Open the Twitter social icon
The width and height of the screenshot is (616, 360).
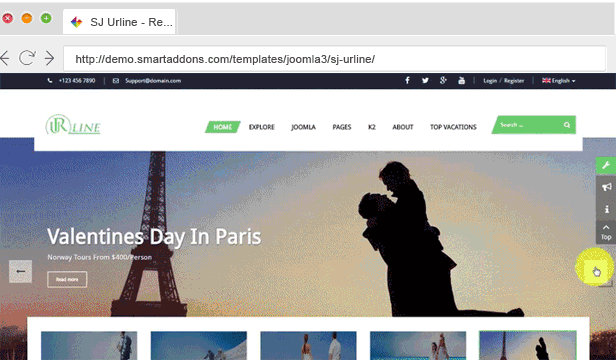tap(425, 81)
